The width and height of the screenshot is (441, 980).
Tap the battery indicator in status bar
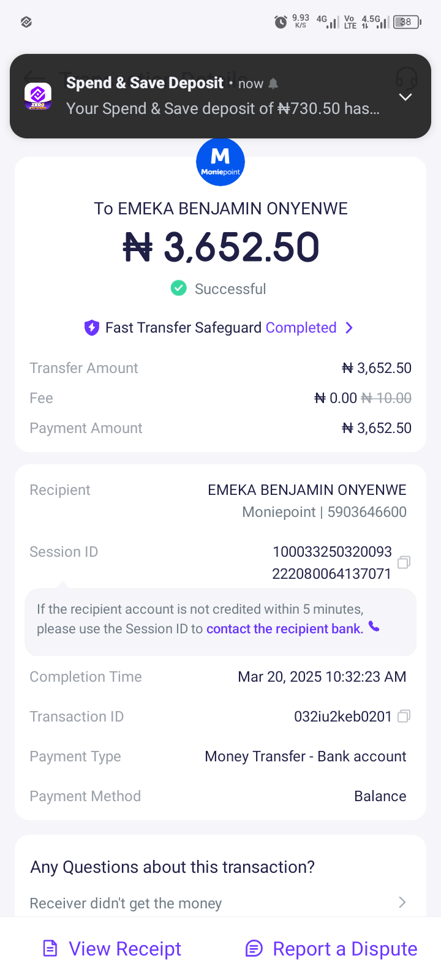click(x=407, y=22)
